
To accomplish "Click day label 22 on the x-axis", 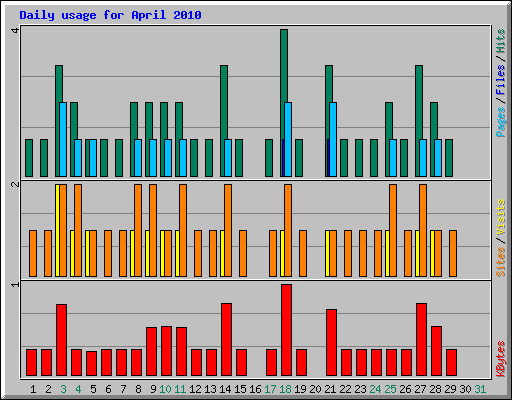I will click(x=345, y=389).
